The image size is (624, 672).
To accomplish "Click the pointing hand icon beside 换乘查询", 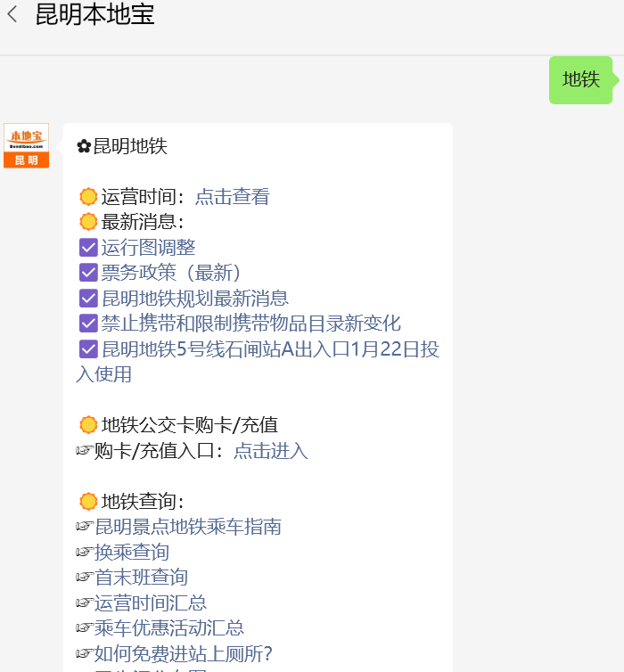I will [85, 552].
